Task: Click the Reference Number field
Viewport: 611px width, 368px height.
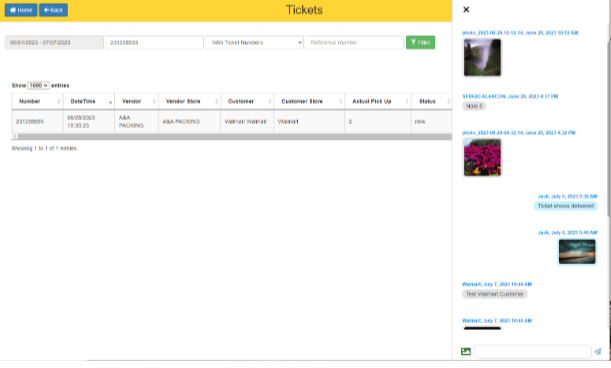Action: (x=355, y=42)
